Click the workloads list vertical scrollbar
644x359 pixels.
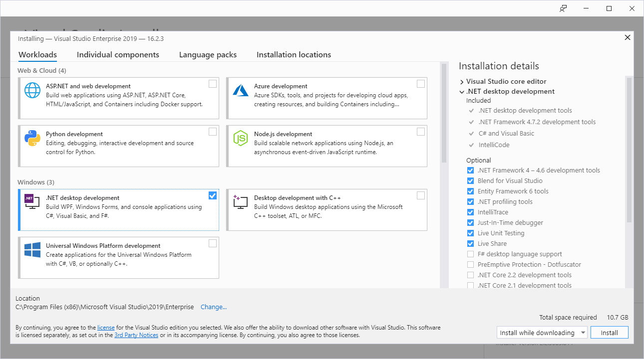coord(444,113)
